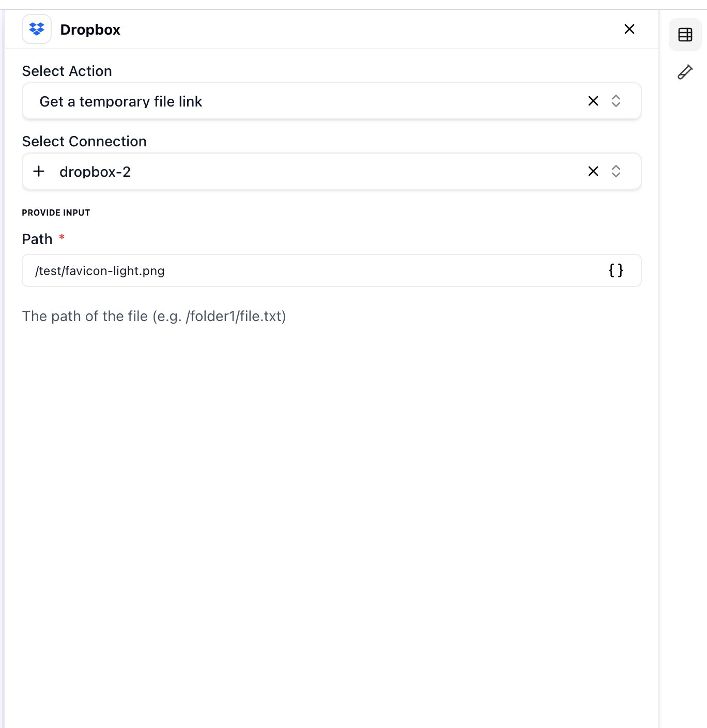Click the Dropbox title text
Image resolution: width=707 pixels, height=728 pixels.
[x=90, y=29]
